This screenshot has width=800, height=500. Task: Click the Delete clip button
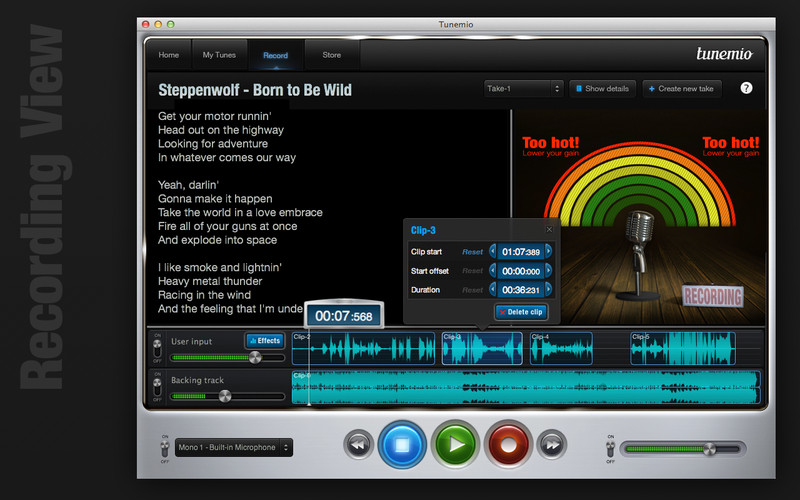[x=521, y=312]
